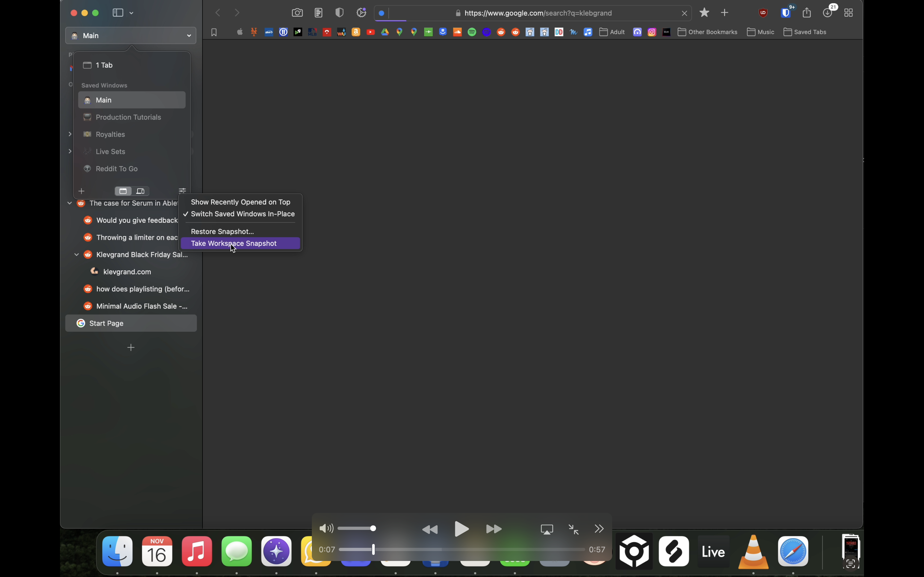Open the share icon in toolbar
Screen dimensions: 924x577
[x=807, y=13]
